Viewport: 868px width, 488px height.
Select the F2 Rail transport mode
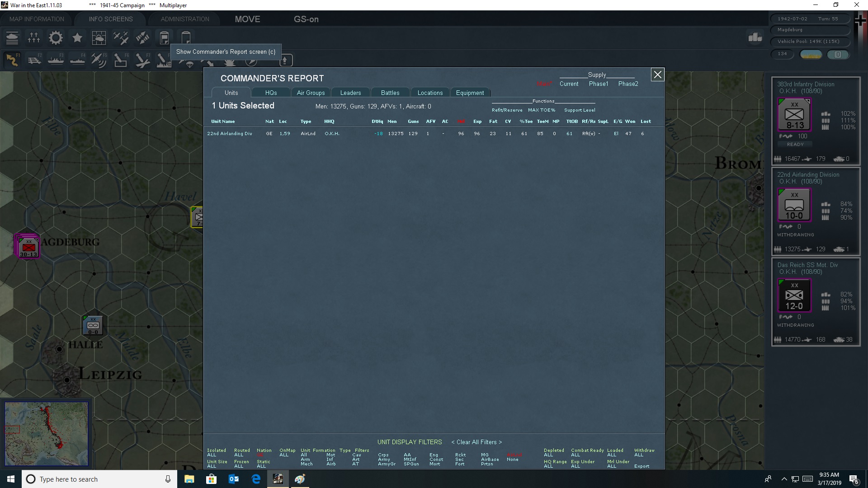(x=34, y=60)
